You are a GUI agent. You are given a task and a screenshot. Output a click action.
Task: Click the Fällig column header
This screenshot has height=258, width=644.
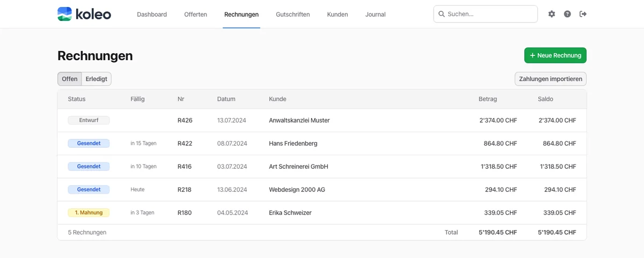137,99
